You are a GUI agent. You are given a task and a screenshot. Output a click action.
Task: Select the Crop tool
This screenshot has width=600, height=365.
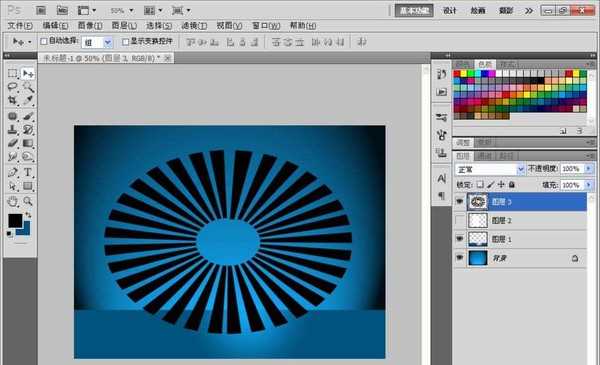pos(13,100)
